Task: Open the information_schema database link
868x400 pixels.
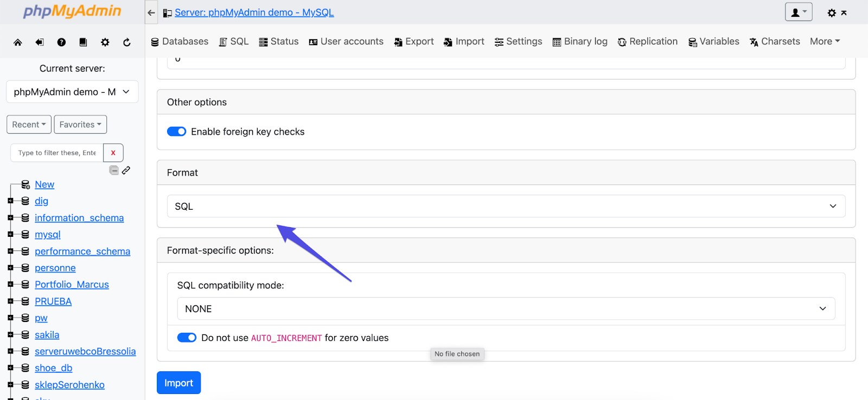Action: pyautogui.click(x=79, y=218)
